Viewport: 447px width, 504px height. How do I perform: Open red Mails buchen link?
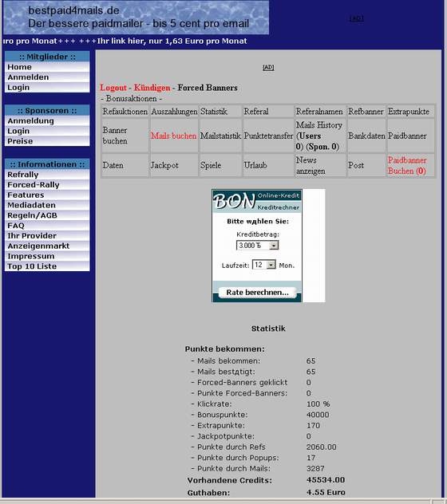[173, 136]
